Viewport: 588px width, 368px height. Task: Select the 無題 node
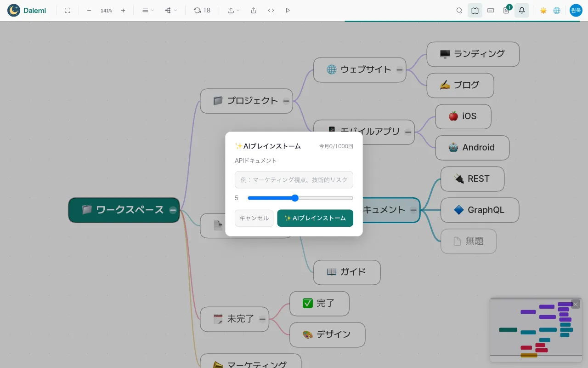469,241
